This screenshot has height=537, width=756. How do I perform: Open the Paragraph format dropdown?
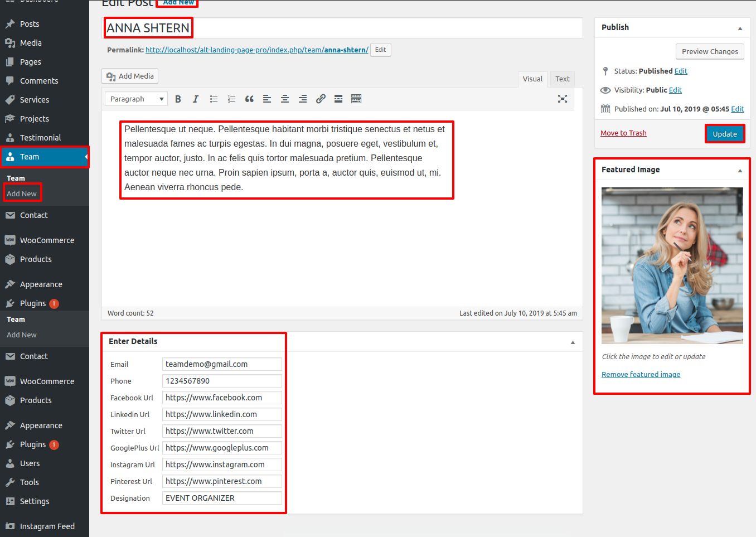[136, 99]
